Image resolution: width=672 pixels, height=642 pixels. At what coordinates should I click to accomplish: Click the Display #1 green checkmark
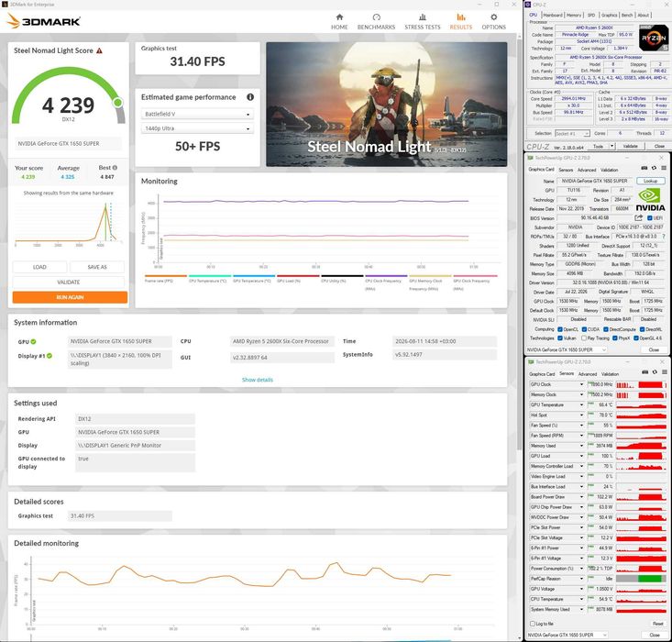coord(50,356)
